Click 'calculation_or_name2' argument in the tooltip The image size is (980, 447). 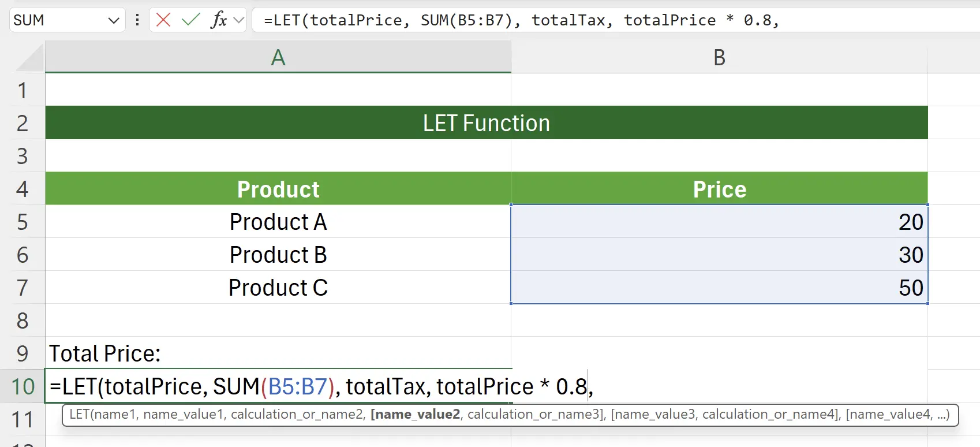[x=298, y=415]
